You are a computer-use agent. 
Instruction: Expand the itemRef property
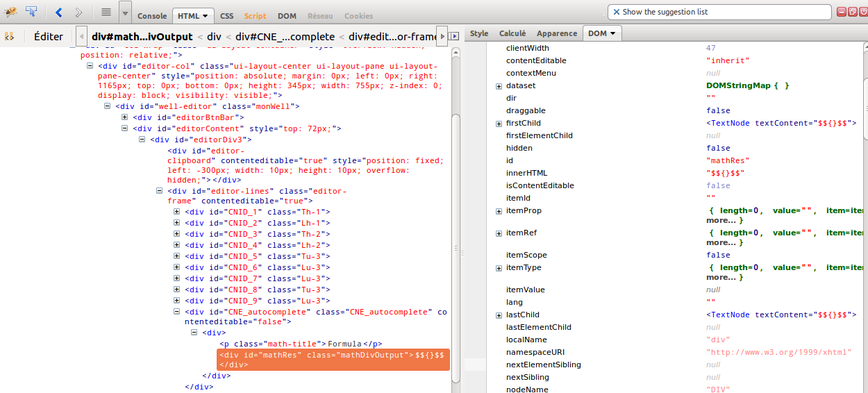click(499, 233)
